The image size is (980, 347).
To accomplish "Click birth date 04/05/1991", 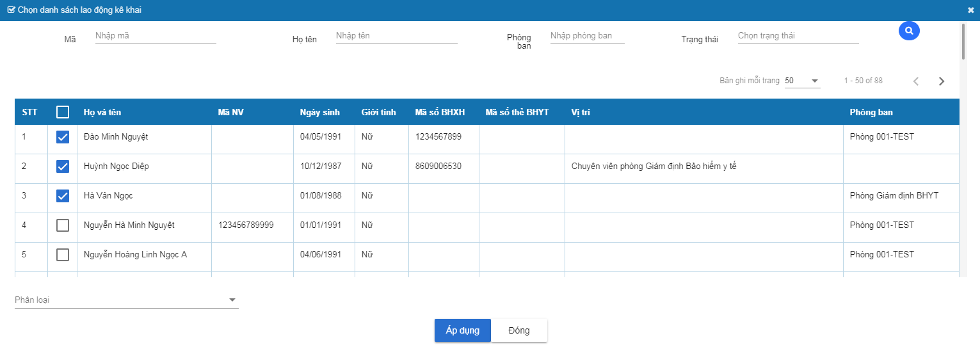I will point(321,137).
